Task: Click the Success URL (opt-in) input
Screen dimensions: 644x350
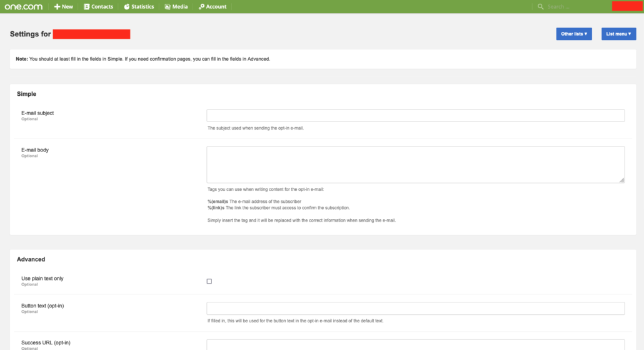Action: tap(416, 344)
